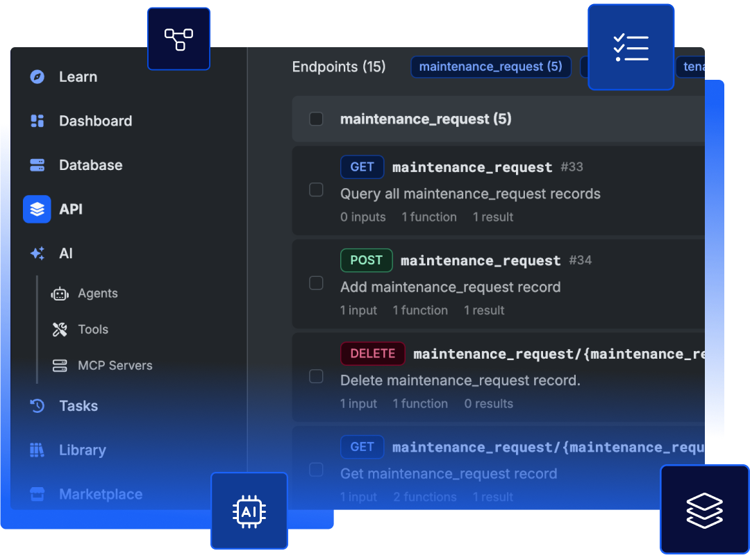
Task: Open Agents via the robot icon
Action: click(x=60, y=293)
